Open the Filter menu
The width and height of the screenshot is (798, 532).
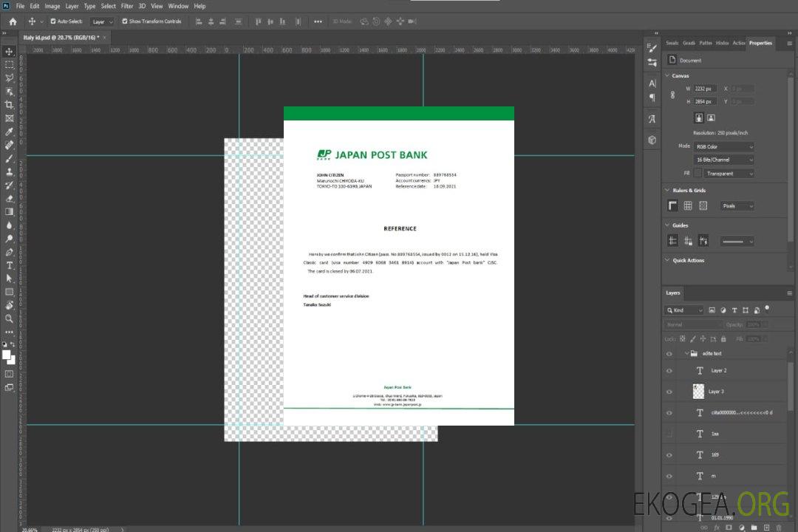point(127,6)
